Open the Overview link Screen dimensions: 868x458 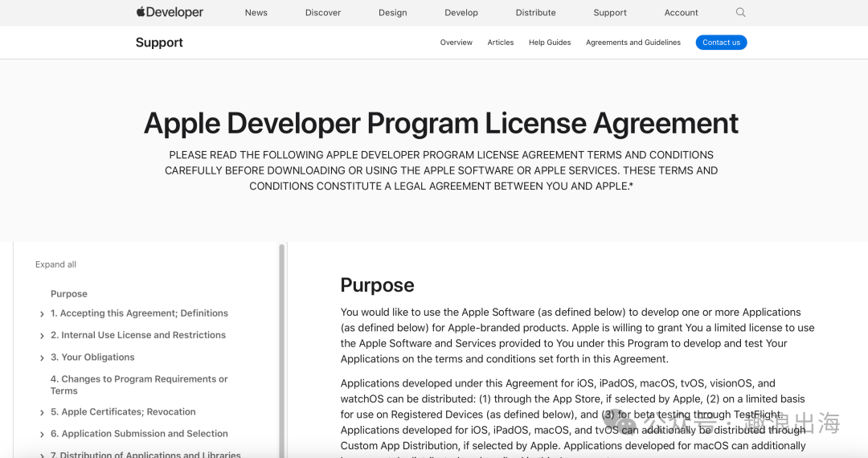[x=457, y=43]
